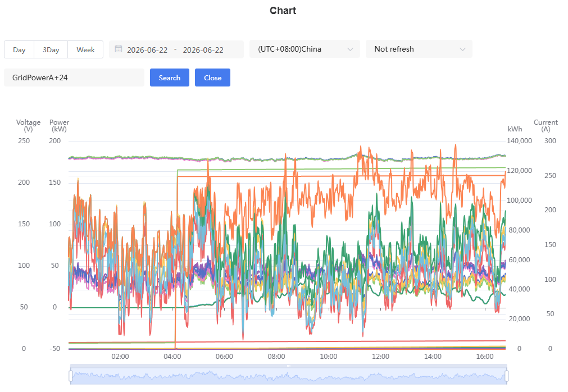
Task: Open the end date 2026-06-22 picker
Action: click(x=203, y=50)
